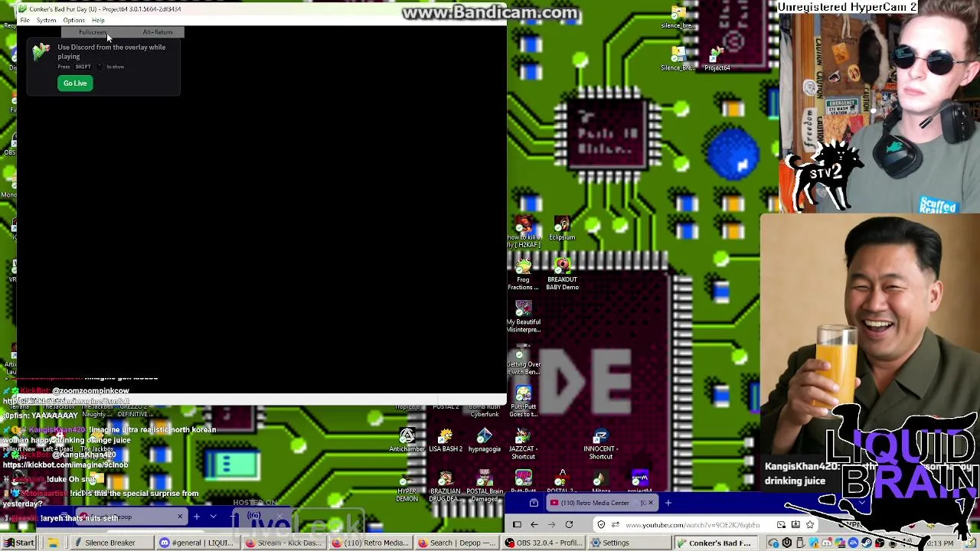Open the File menu in Project64
Viewport: 980px width, 551px height.
(x=25, y=21)
